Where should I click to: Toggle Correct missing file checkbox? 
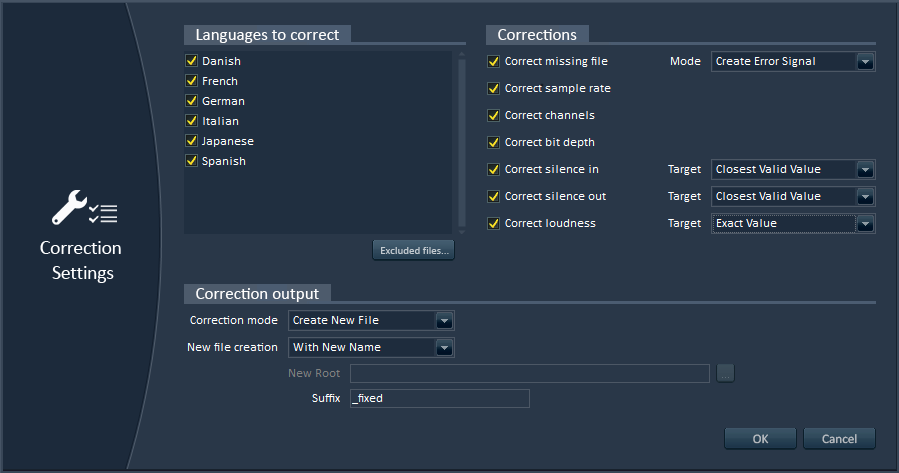coord(493,61)
